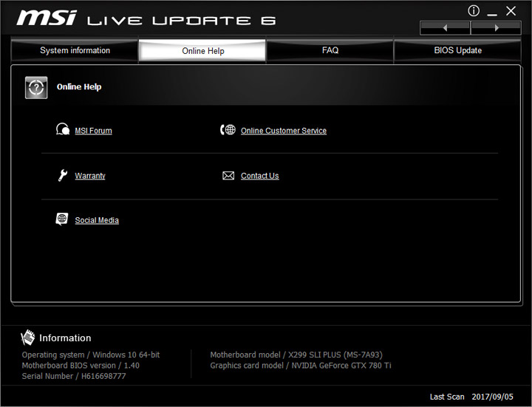Click the Motherboard model X299 SLI PLUS text
This screenshot has width=532, height=407.
(296, 355)
